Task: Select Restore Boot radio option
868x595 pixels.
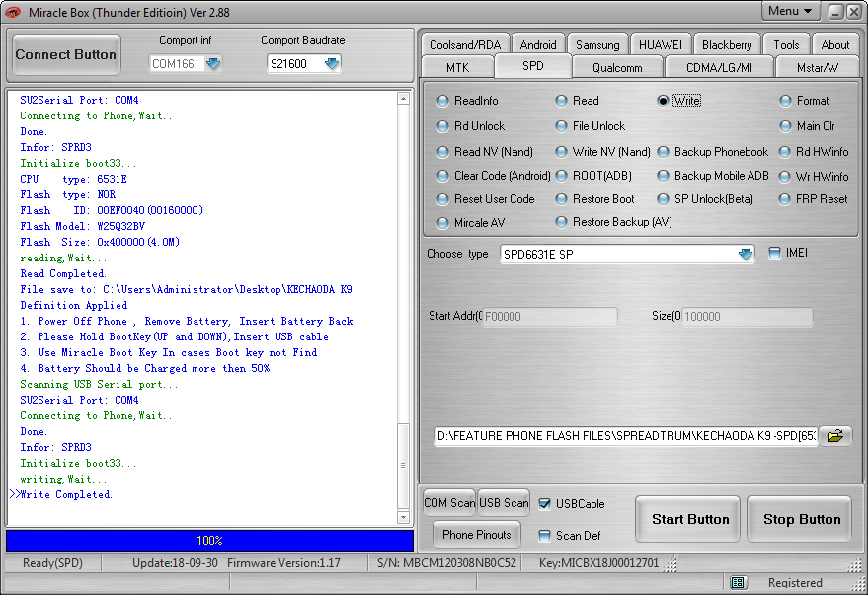Action: (561, 199)
